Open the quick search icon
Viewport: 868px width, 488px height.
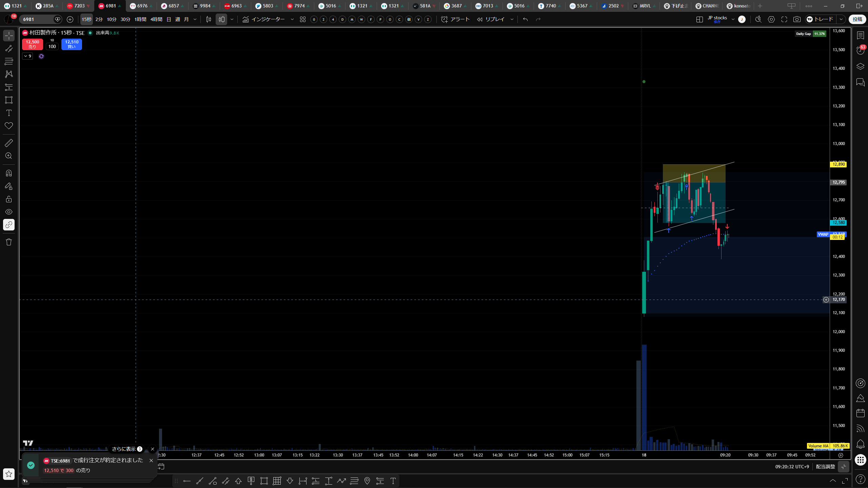(758, 20)
